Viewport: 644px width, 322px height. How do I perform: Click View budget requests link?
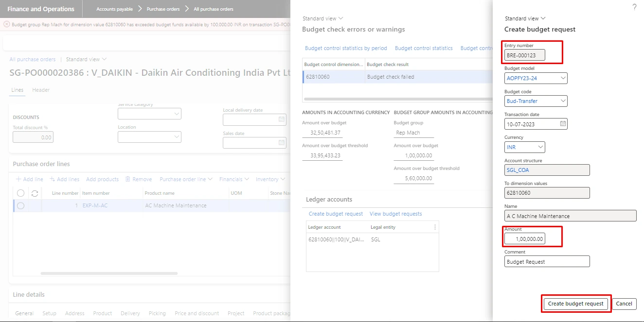pyautogui.click(x=395, y=214)
